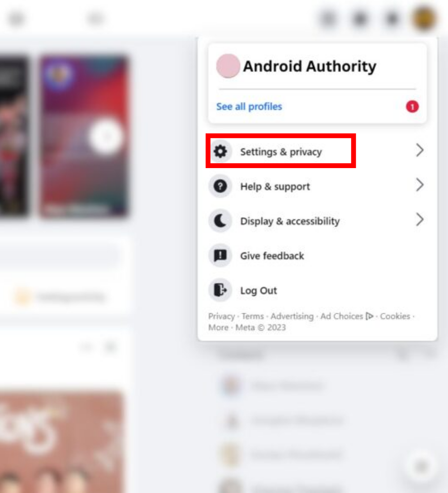Click the red notification badge on profiles
Image resolution: width=448 pixels, height=493 pixels.
tap(412, 107)
